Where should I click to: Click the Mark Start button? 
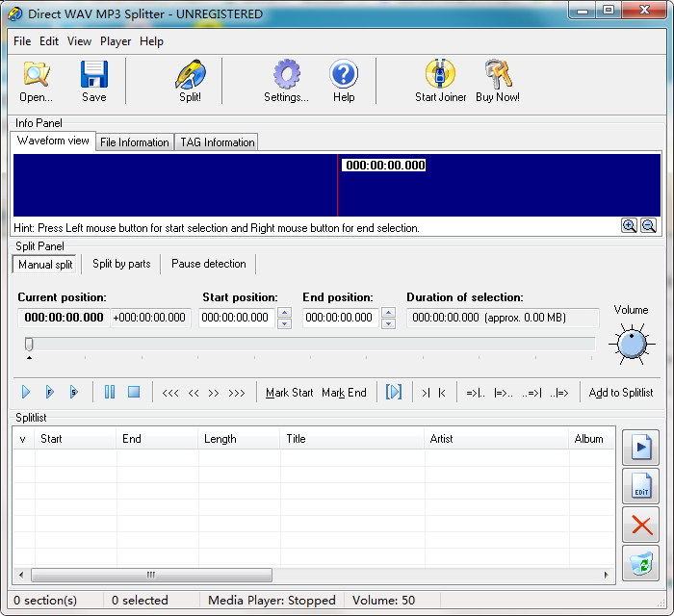(x=289, y=393)
